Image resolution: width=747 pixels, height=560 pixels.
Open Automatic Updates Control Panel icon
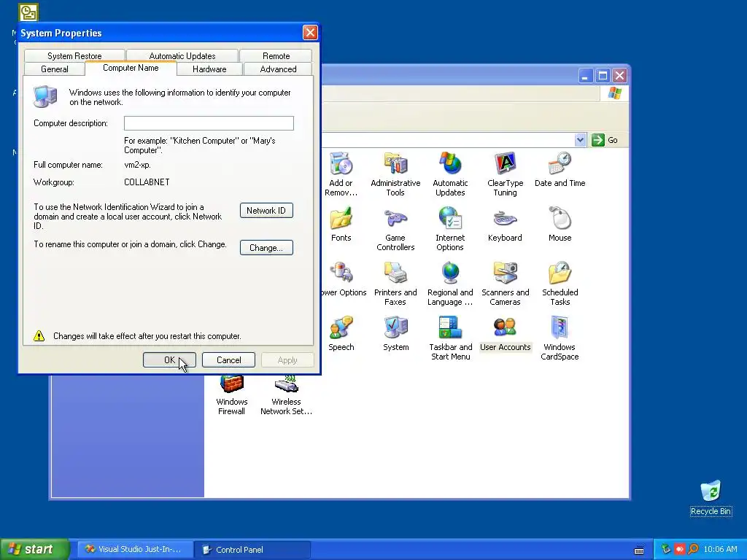coord(450,174)
